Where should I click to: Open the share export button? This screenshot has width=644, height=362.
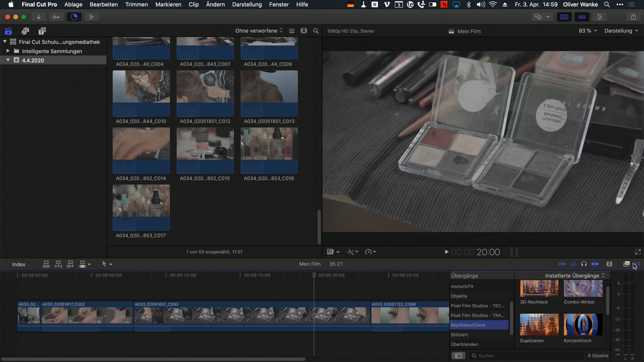(633, 17)
